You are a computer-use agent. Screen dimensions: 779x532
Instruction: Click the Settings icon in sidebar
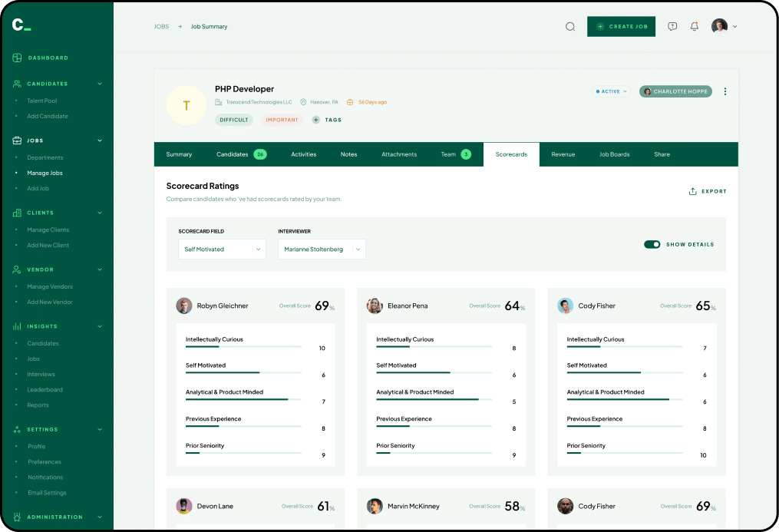pos(17,429)
